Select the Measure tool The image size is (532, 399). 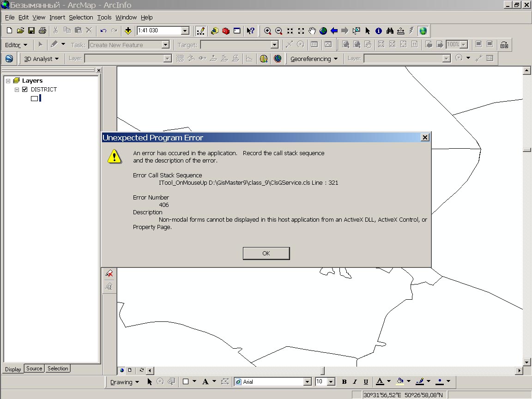401,31
